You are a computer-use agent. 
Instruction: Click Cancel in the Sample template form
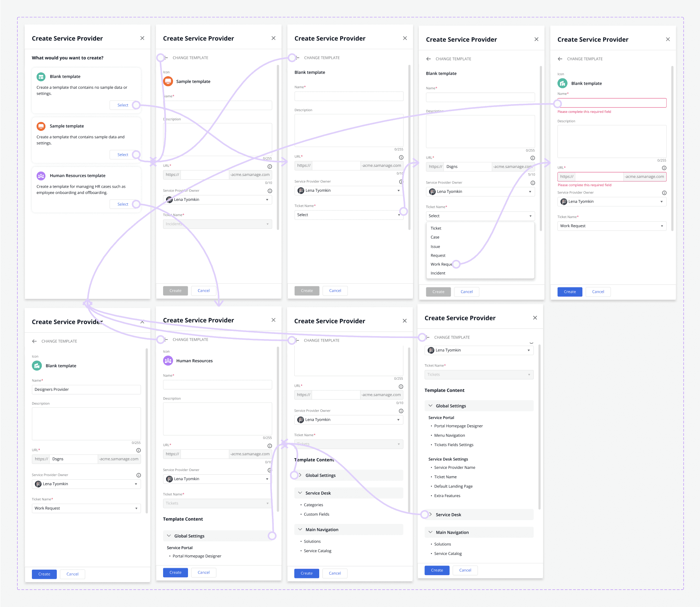204,291
